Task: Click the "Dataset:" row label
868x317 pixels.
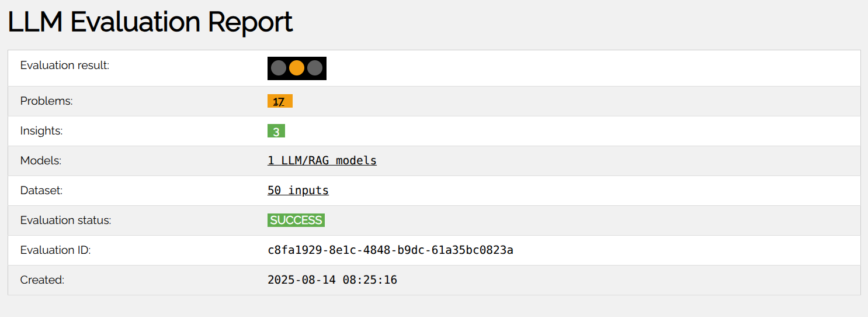Action: point(41,191)
